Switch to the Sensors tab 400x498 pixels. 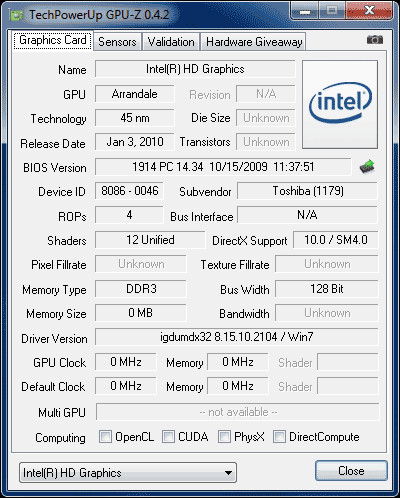(117, 42)
